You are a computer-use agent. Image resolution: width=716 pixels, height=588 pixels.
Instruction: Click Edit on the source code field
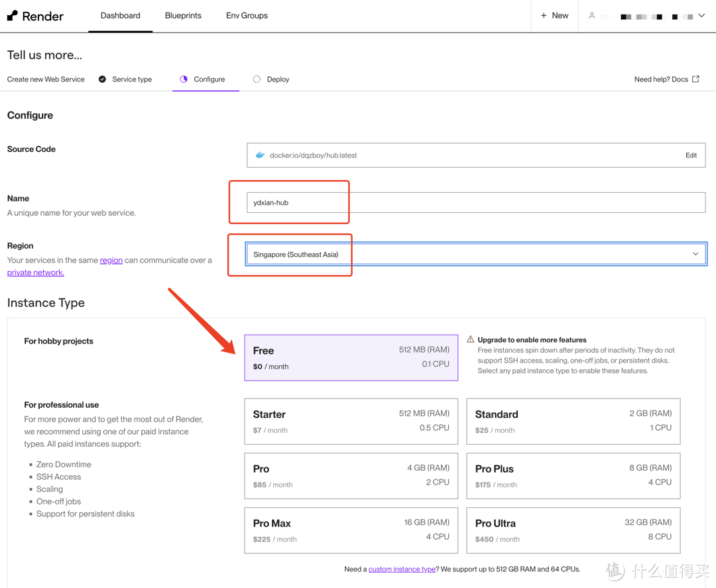(x=691, y=155)
